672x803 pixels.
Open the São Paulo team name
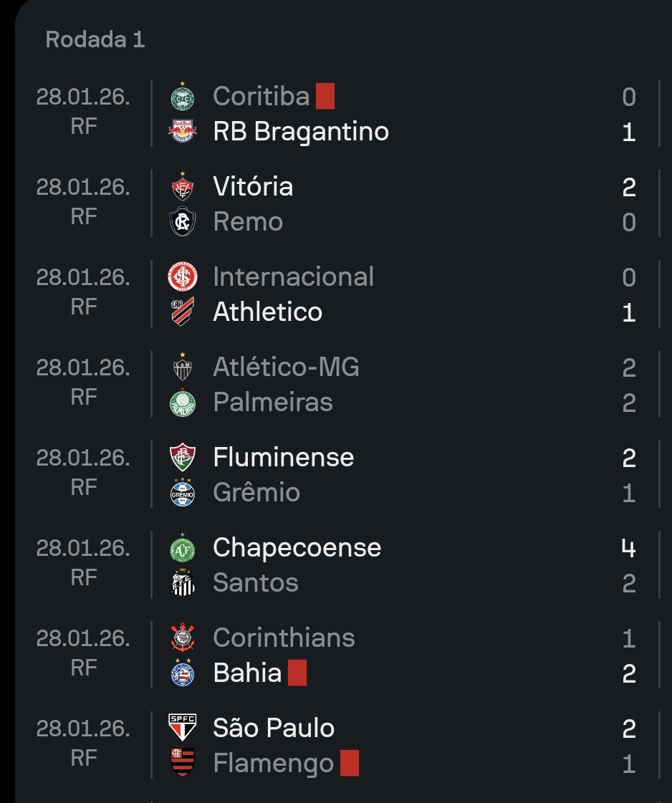[274, 729]
